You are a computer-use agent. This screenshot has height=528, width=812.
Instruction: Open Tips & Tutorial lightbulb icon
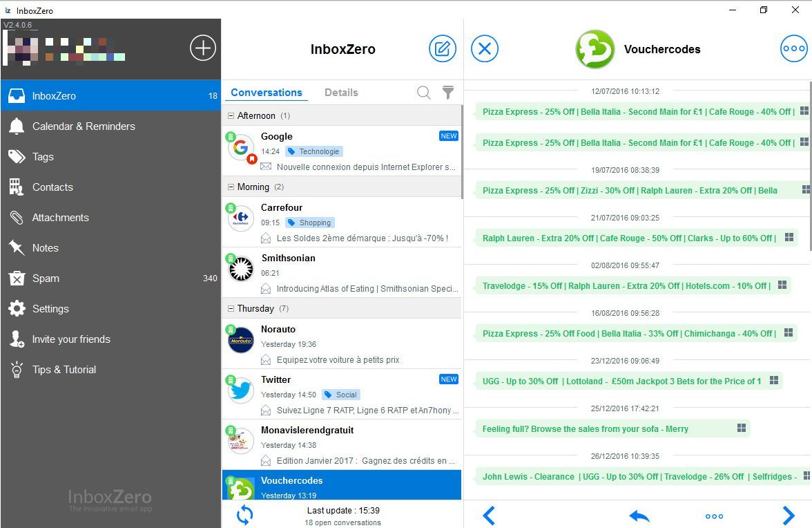coord(17,370)
